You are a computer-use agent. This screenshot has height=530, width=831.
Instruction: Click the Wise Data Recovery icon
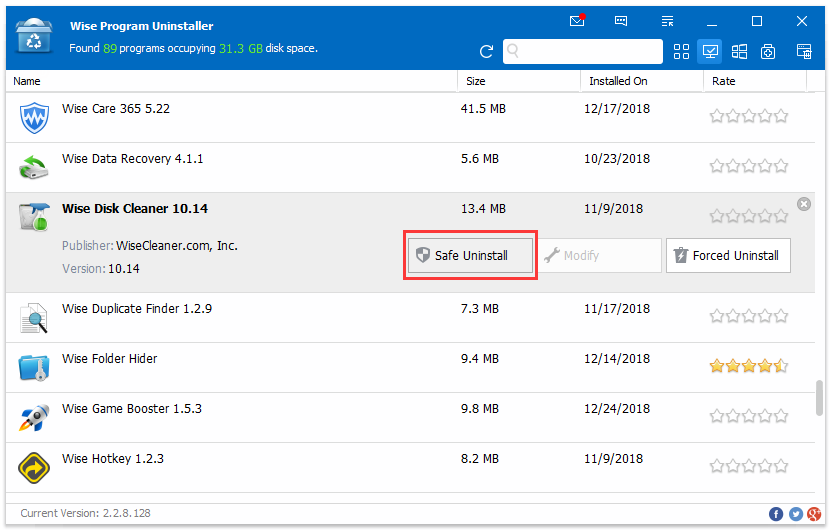click(33, 167)
